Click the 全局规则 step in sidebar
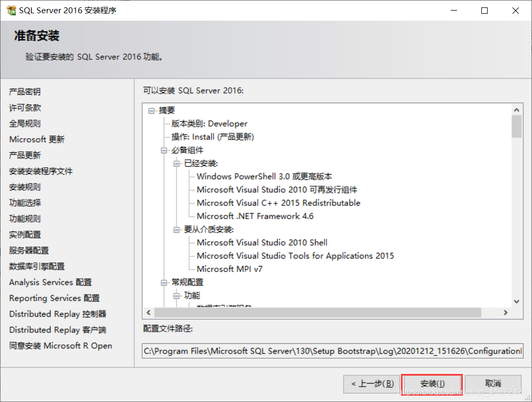Viewport: 532px width, 402px height. (x=25, y=124)
